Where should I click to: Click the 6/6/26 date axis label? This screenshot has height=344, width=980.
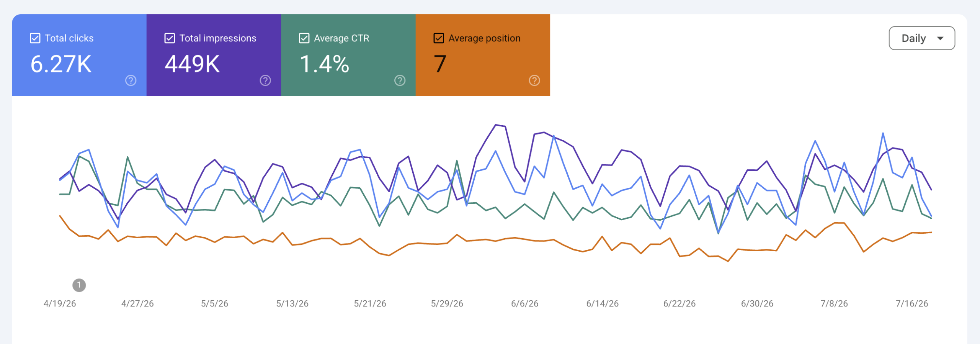tap(525, 304)
